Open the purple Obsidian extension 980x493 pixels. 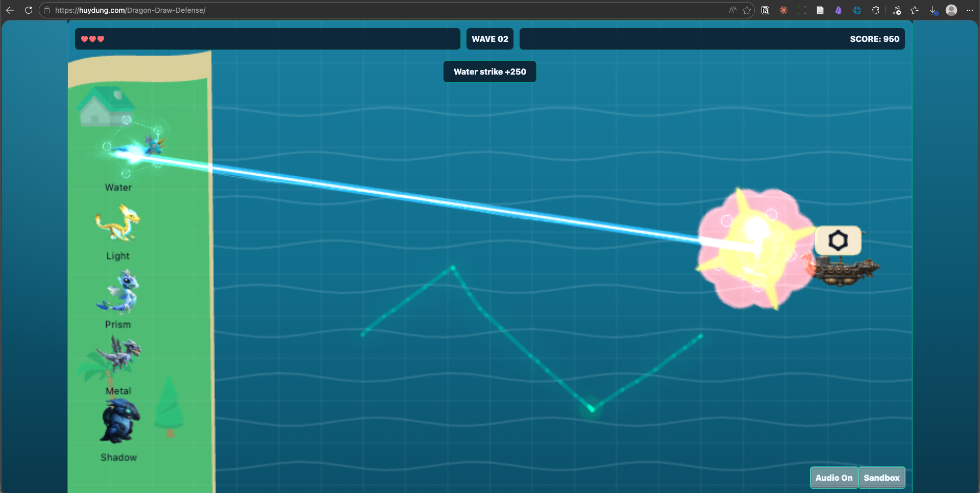[x=838, y=10]
